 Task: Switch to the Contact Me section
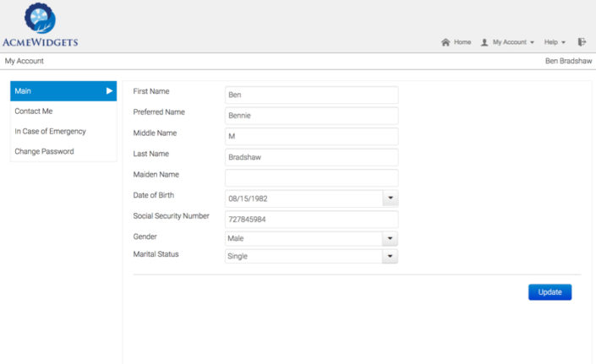tap(34, 111)
